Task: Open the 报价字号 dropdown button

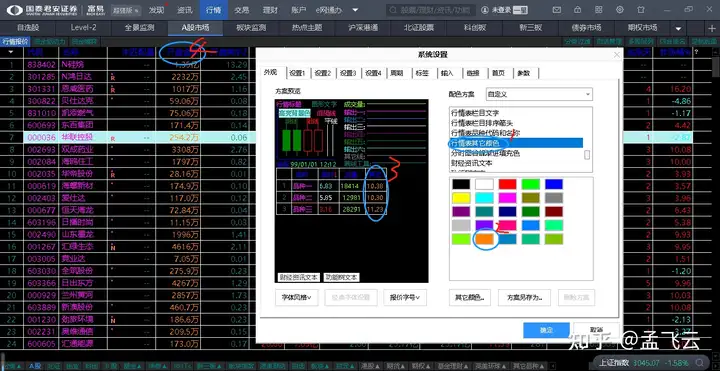Action: [405, 297]
